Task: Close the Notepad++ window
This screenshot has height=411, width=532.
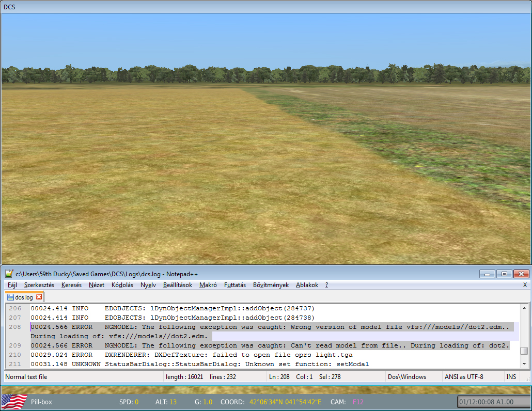Action: coord(521,274)
